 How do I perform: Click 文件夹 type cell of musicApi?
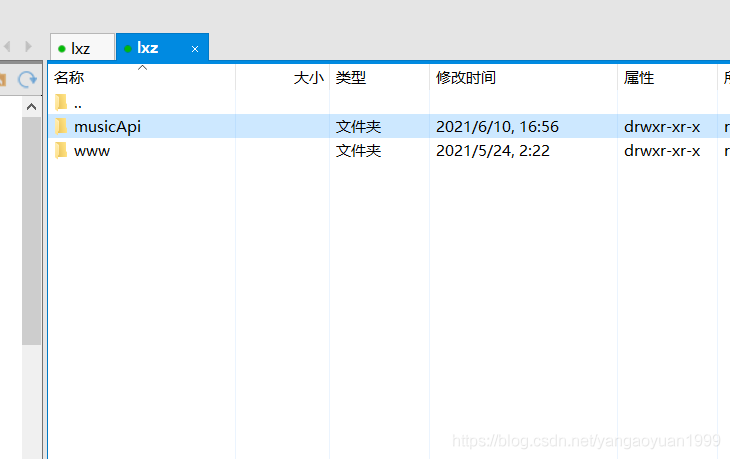[x=358, y=127]
